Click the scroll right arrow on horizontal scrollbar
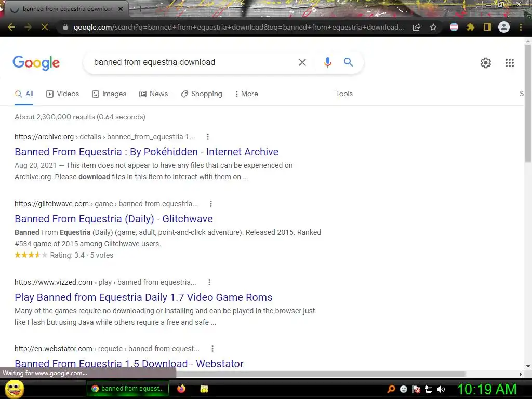 pos(521,374)
